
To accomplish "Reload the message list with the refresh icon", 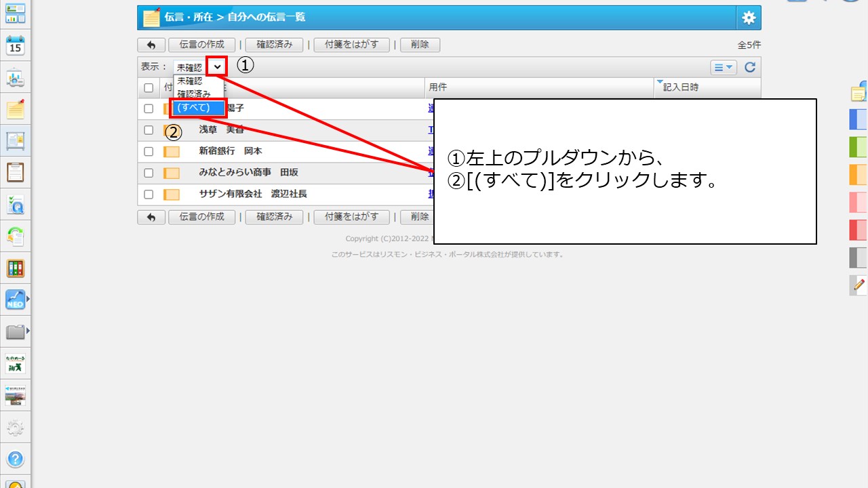I will (x=750, y=67).
